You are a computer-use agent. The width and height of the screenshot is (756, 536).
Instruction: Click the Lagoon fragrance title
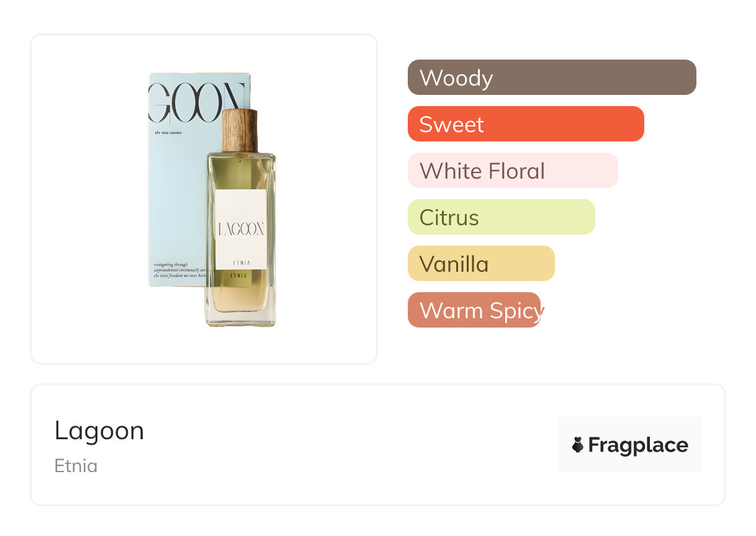(x=99, y=431)
